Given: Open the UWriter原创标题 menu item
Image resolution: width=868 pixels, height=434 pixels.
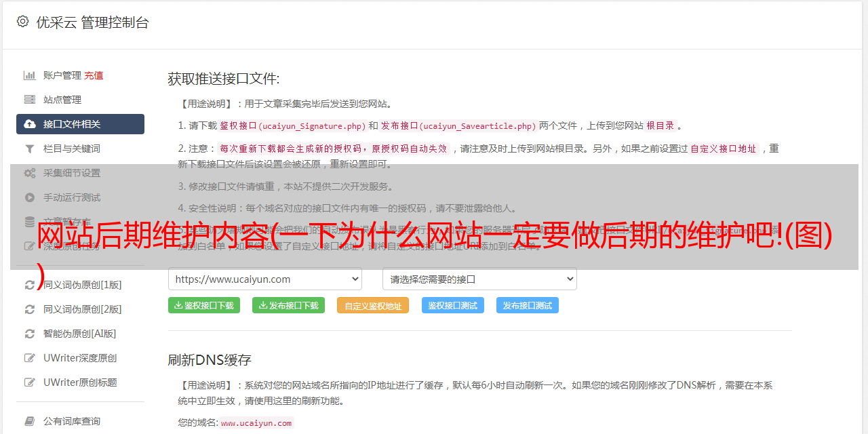Looking at the screenshot, I should (80, 382).
